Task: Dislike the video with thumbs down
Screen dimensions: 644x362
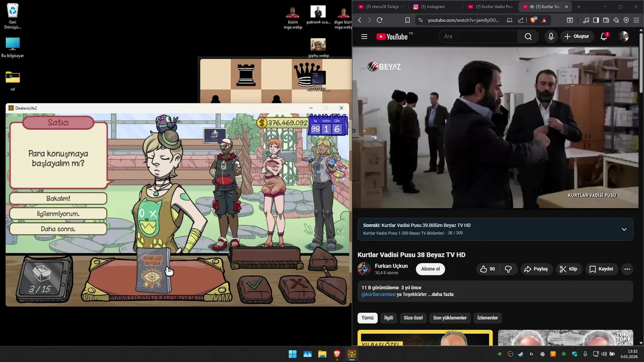Action: click(x=508, y=269)
